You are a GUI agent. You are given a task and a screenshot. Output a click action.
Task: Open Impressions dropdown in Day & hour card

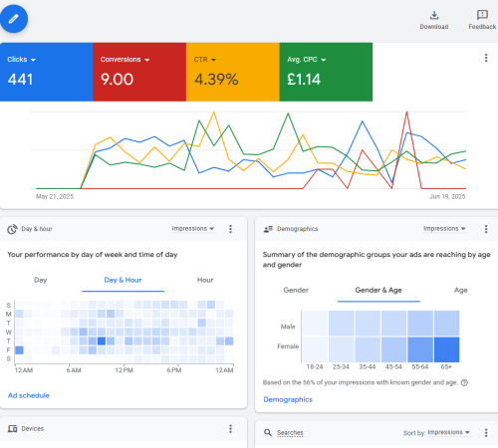193,228
